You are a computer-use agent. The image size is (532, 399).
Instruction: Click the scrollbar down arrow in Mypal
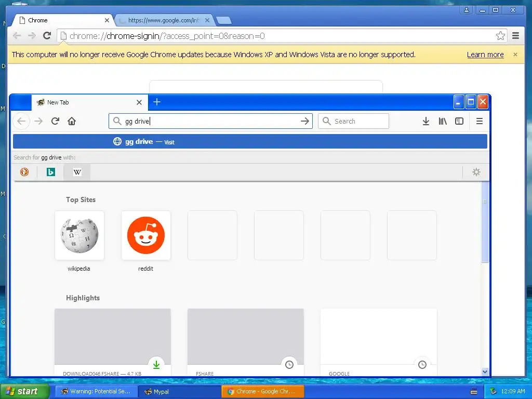[x=485, y=371]
